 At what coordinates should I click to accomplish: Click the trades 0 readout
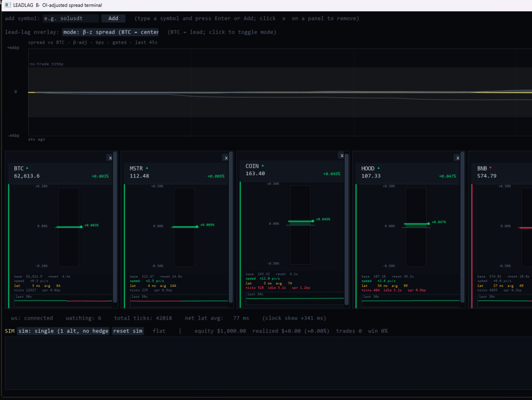[x=349, y=331]
